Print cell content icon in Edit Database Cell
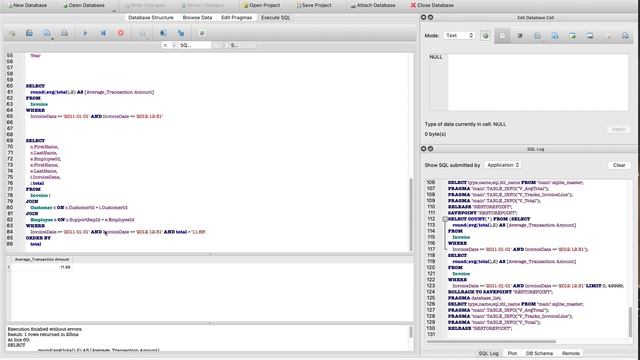Image resolution: width=640 pixels, height=360 pixels. click(x=625, y=36)
